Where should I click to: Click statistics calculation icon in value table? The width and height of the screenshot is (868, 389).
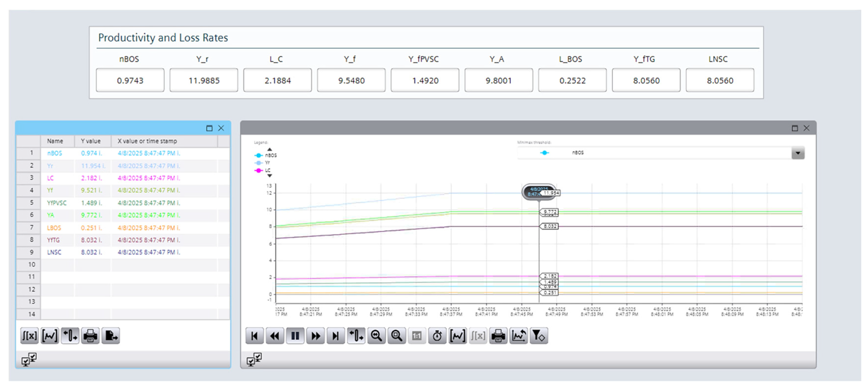click(29, 336)
